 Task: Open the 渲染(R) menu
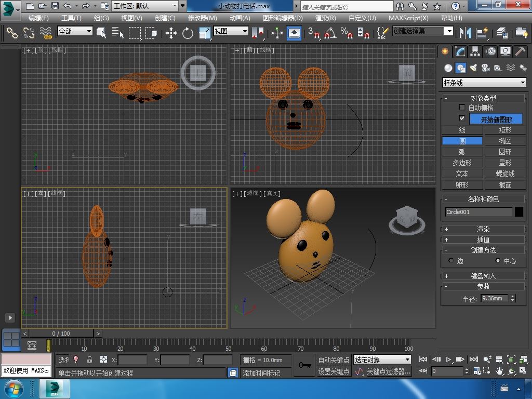325,18
